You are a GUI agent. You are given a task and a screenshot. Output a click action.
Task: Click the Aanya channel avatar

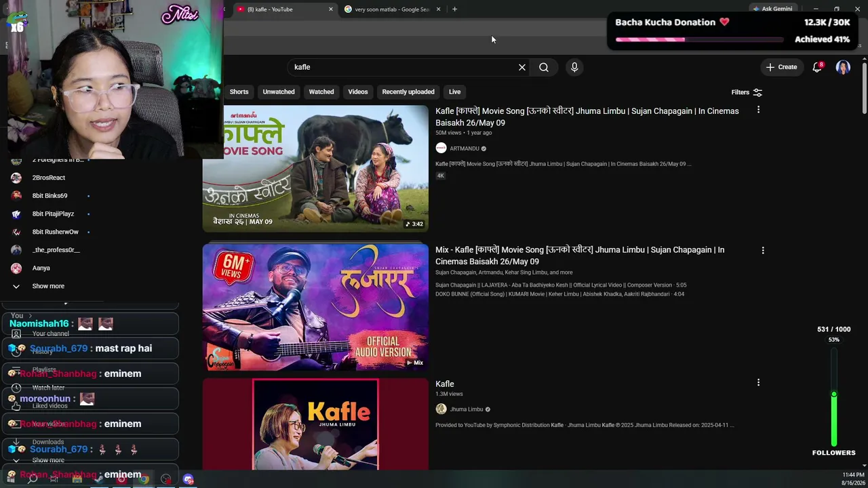[x=16, y=268]
